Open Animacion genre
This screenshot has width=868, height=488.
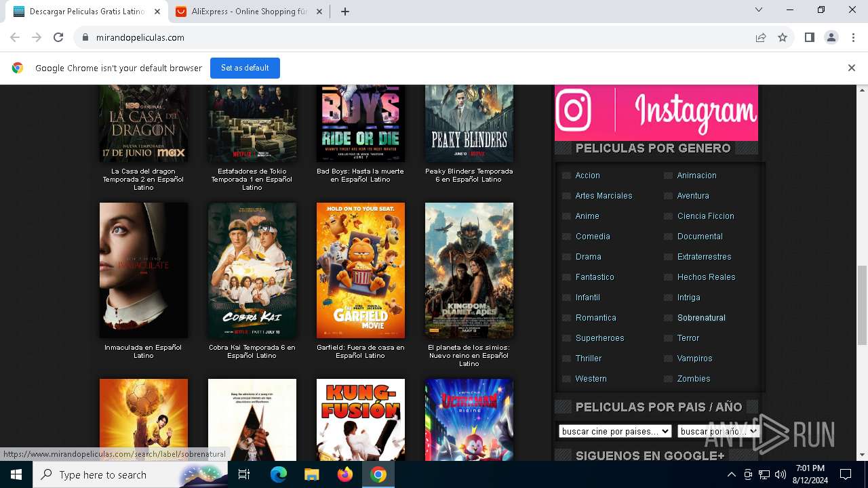click(696, 176)
